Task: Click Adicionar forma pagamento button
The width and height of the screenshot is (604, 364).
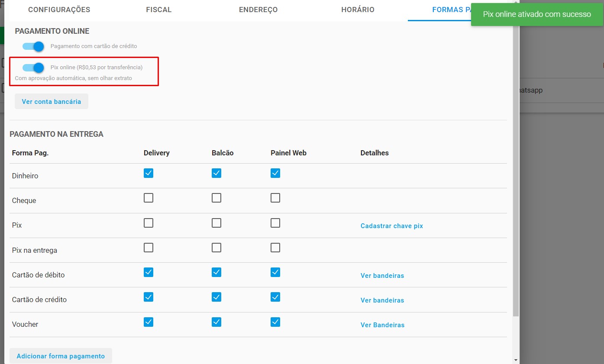Action: [x=61, y=356]
